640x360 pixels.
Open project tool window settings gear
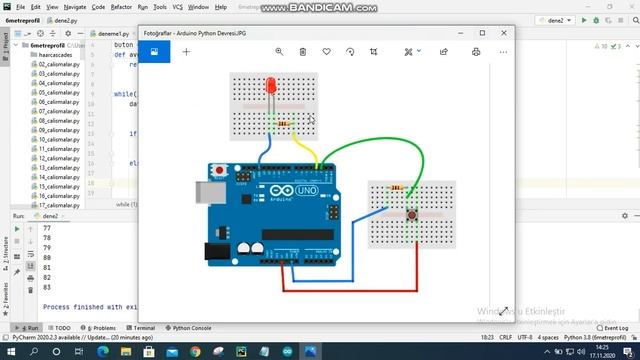point(68,34)
